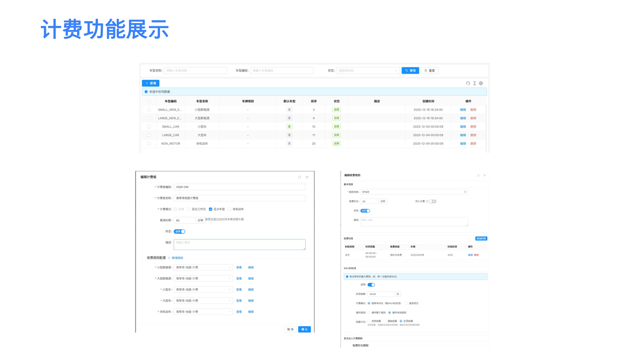This screenshot has width=644, height=362.
Task: Click 编辑 for the LARGE_CAR row
Action: 463,135
